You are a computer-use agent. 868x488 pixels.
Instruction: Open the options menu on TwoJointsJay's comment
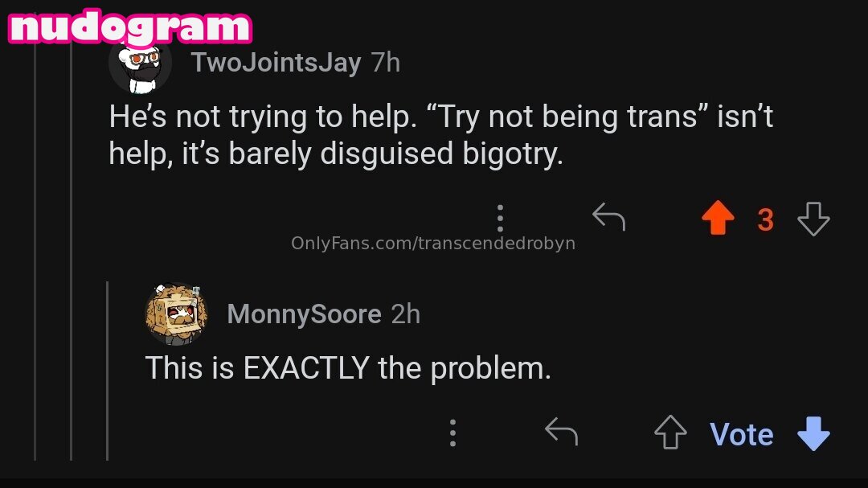point(500,219)
